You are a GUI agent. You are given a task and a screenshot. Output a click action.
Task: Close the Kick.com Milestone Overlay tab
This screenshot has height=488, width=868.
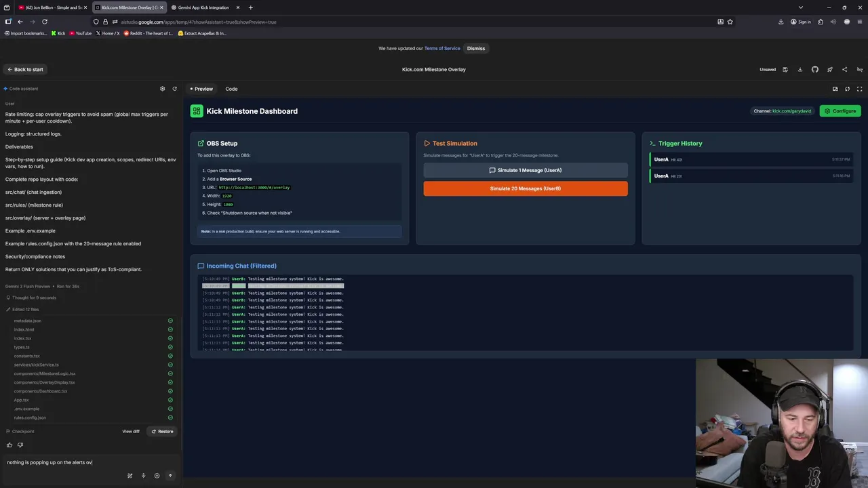161,7
